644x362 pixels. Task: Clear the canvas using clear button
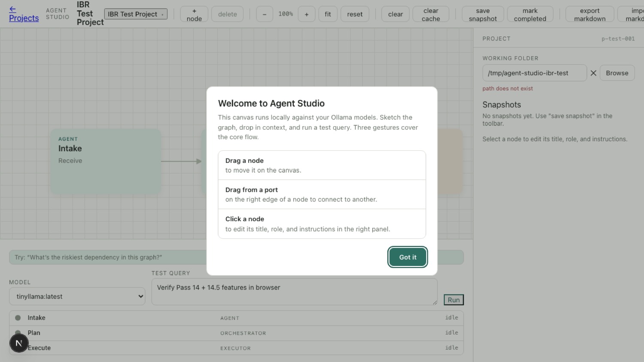pos(395,14)
